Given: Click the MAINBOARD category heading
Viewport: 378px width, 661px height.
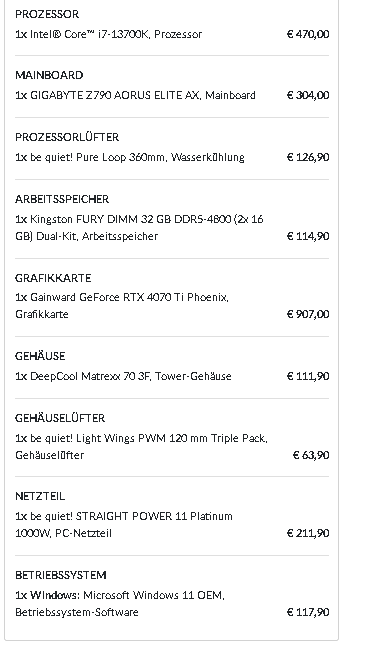Looking at the screenshot, I should tap(49, 75).
